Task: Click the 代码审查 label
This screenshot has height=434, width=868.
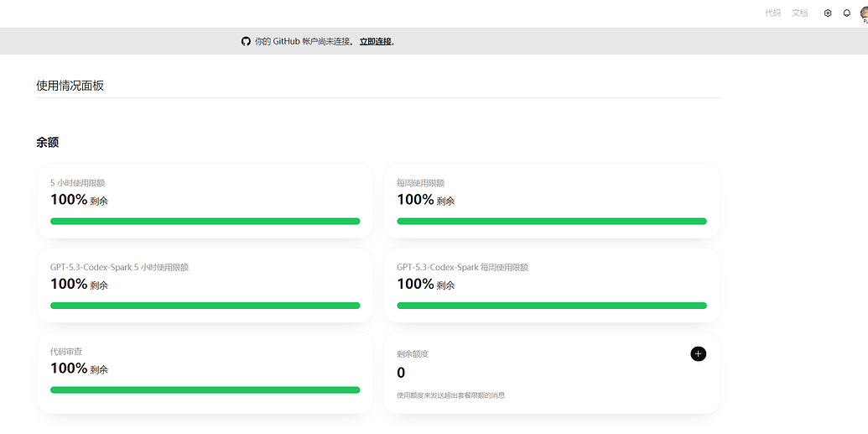Action: 66,352
